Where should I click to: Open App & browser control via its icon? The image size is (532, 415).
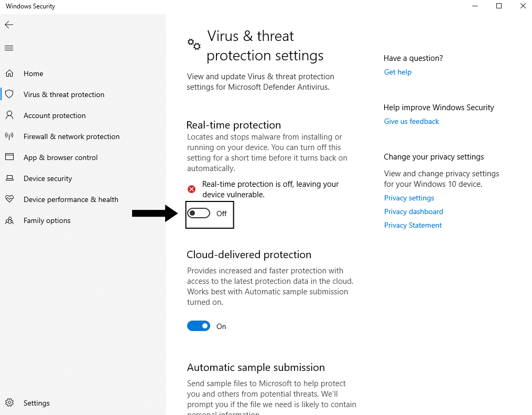10,157
